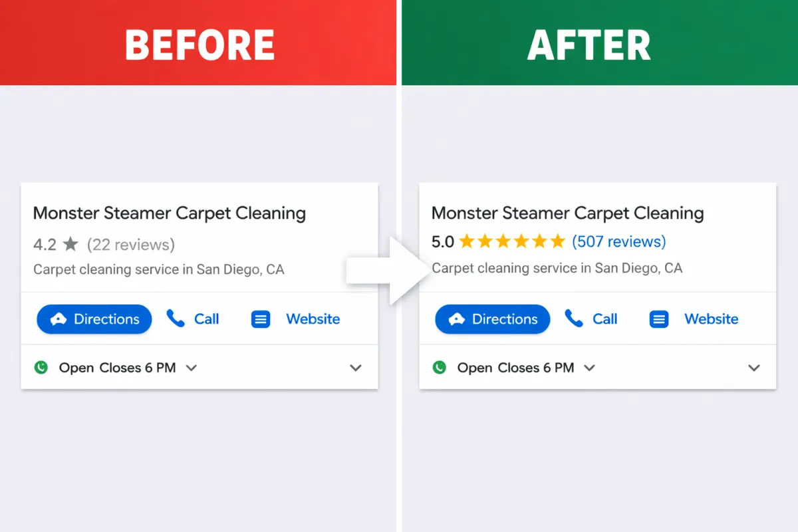Select the BEFORE red header banner
The height and width of the screenshot is (532, 798).
coord(198,43)
